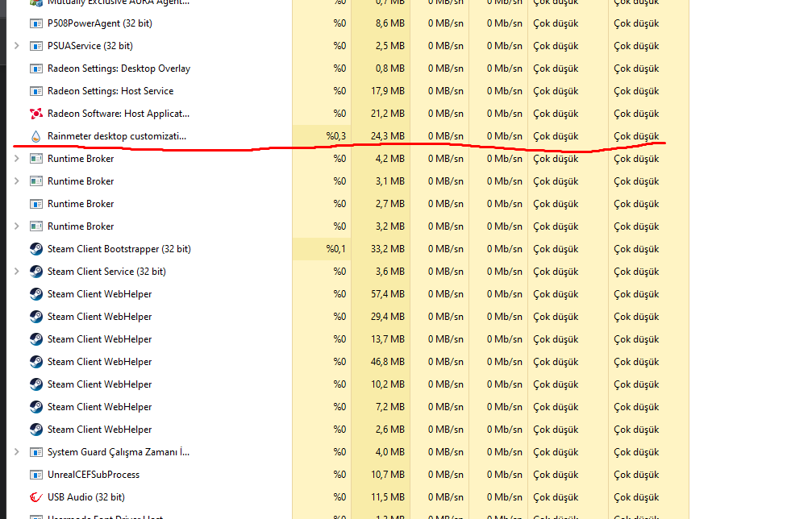Select the 'Rainmeter desktop customizati...' name

(x=116, y=136)
